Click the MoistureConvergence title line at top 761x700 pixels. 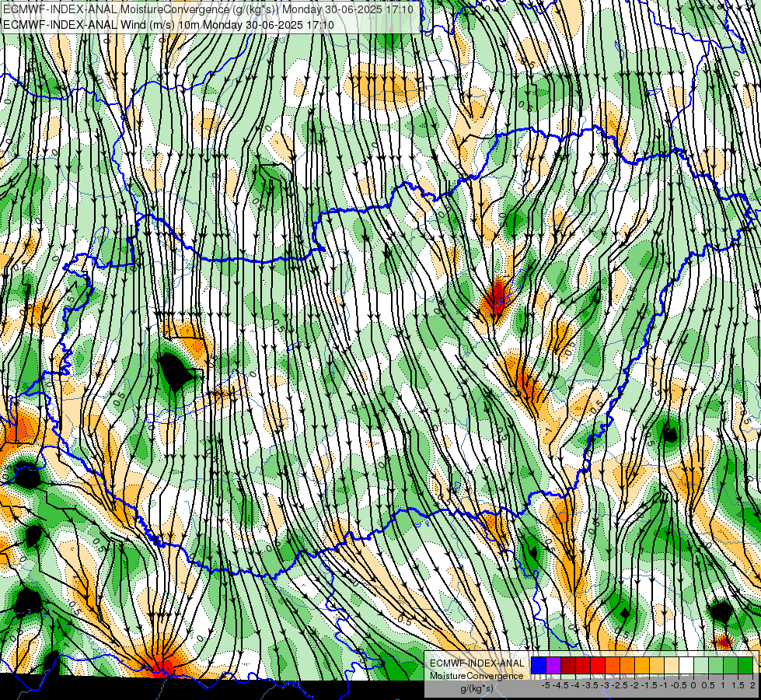click(x=208, y=9)
